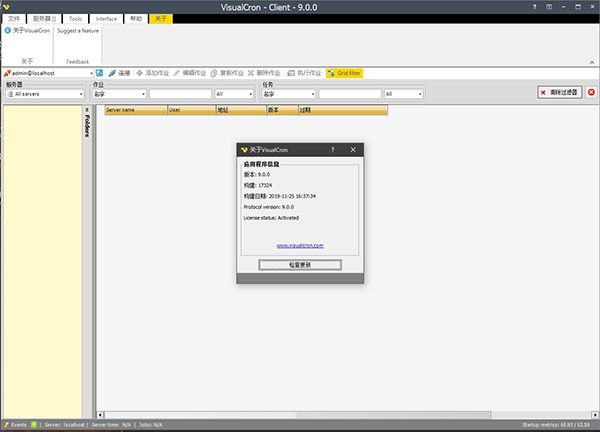Image resolution: width=600 pixels, height=432 pixels.
Task: Sort by 过期 column header
Action: [343, 110]
